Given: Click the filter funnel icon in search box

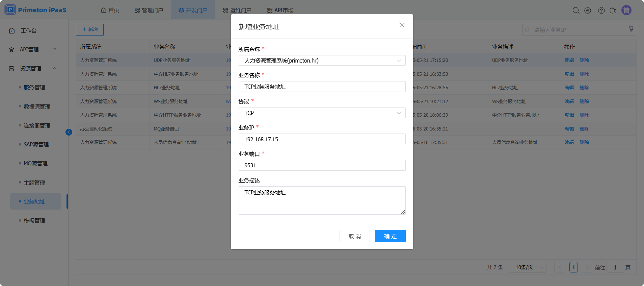Looking at the screenshot, I should pos(631,29).
